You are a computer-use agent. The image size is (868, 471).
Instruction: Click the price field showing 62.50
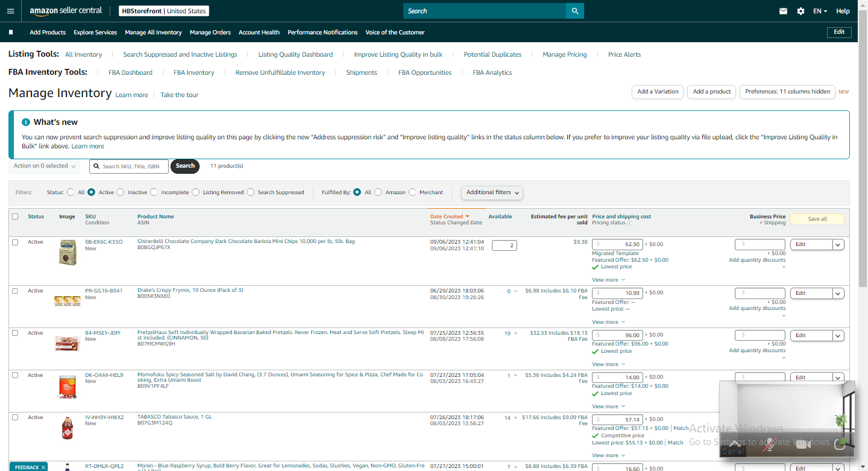(617, 244)
